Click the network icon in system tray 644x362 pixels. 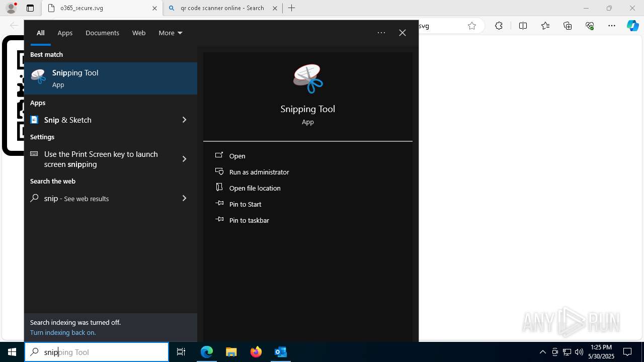click(567, 352)
